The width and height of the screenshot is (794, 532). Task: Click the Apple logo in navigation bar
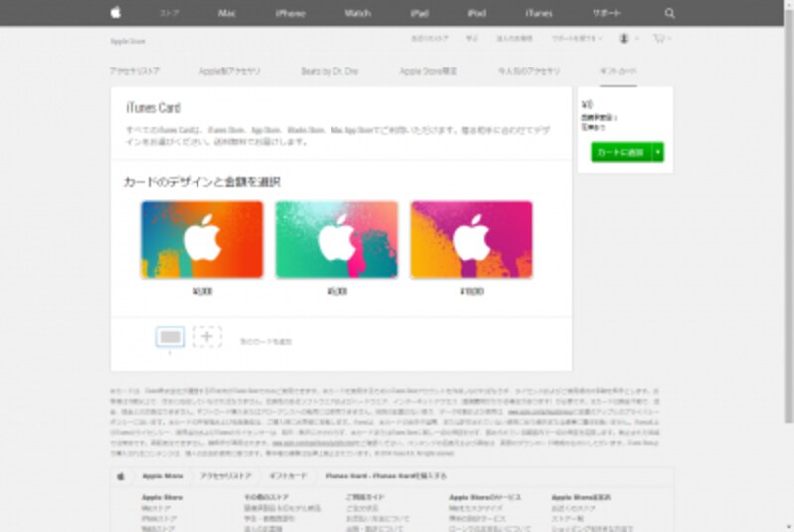(x=116, y=12)
